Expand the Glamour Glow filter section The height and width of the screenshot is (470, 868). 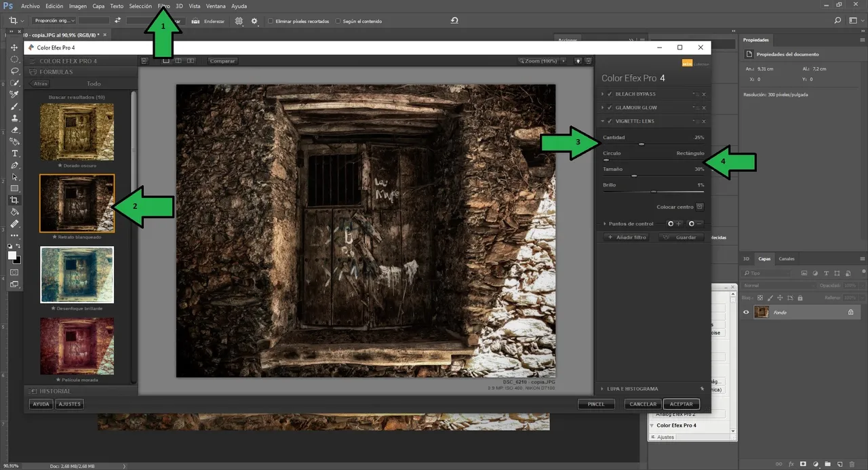[604, 108]
